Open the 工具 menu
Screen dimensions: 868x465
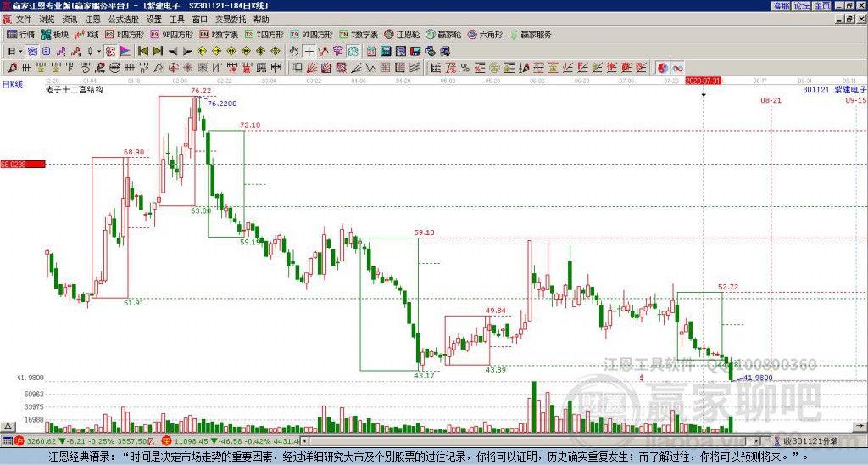[176, 20]
